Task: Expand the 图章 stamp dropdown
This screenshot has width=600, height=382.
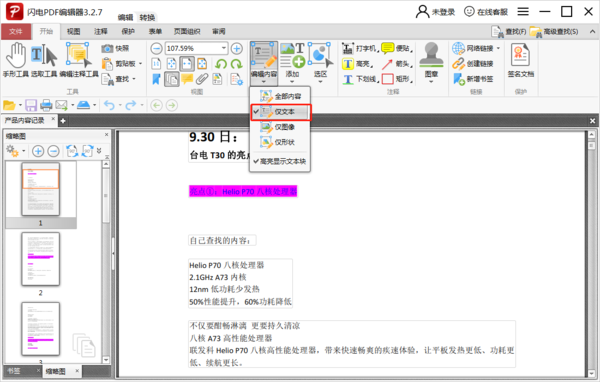Action: point(431,82)
